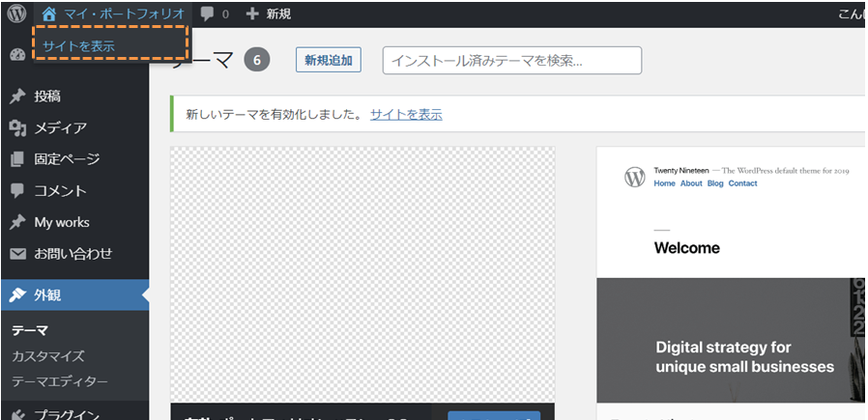
Task: Click the 新しいテーマを有効化しました notice text
Action: [274, 115]
